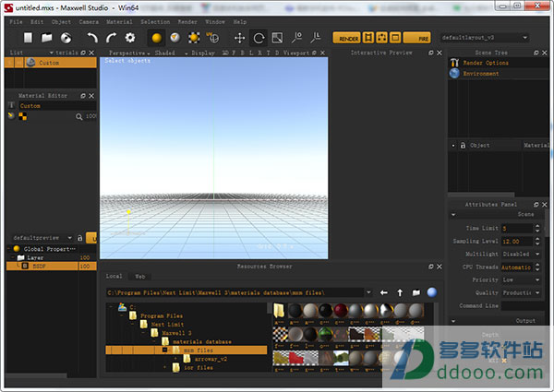Click the new scene document icon
The width and height of the screenshot is (554, 392).
click(29, 38)
